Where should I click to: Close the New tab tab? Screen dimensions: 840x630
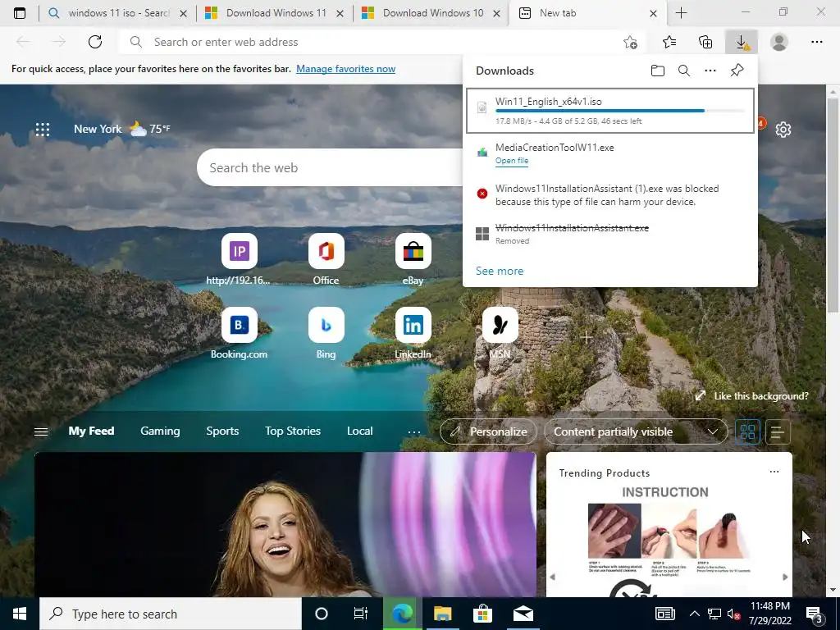pos(653,13)
